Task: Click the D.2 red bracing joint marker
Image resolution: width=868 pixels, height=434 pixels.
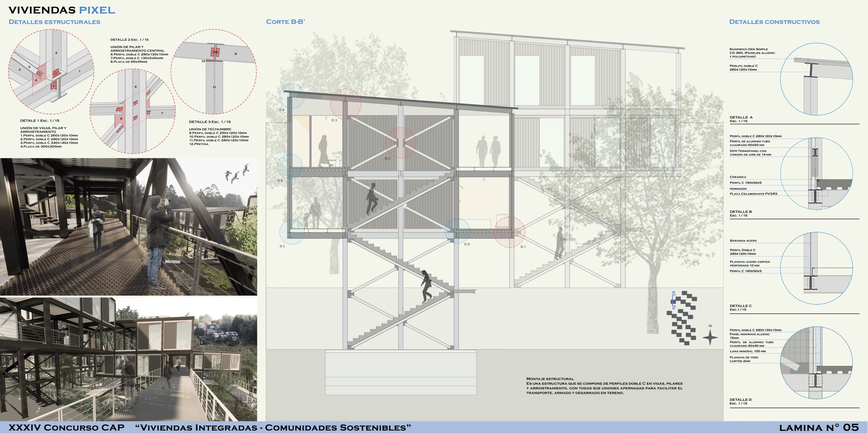Action: pyautogui.click(x=401, y=143)
